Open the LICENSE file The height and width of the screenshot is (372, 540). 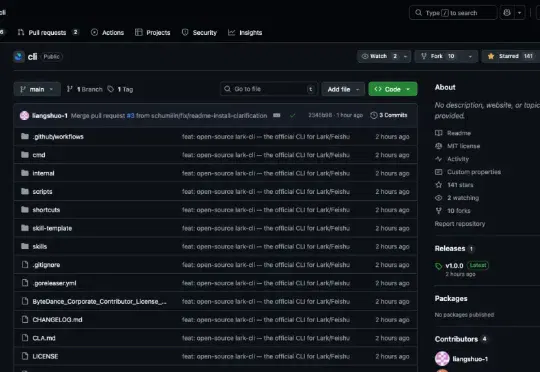(x=45, y=356)
